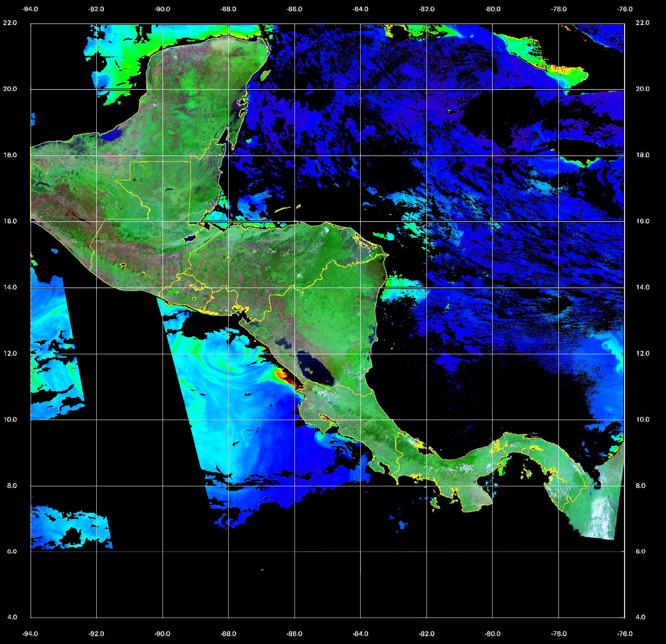The height and width of the screenshot is (644, 666).
Task: Click the 4.0 label on the left axis
Action: [x=12, y=617]
